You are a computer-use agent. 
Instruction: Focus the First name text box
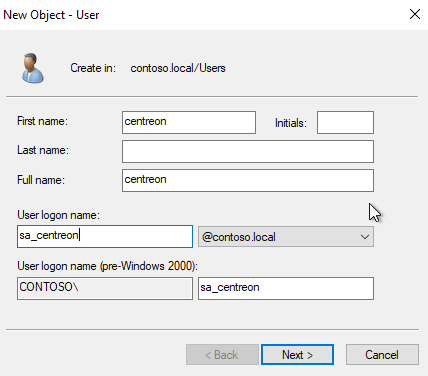click(x=189, y=122)
